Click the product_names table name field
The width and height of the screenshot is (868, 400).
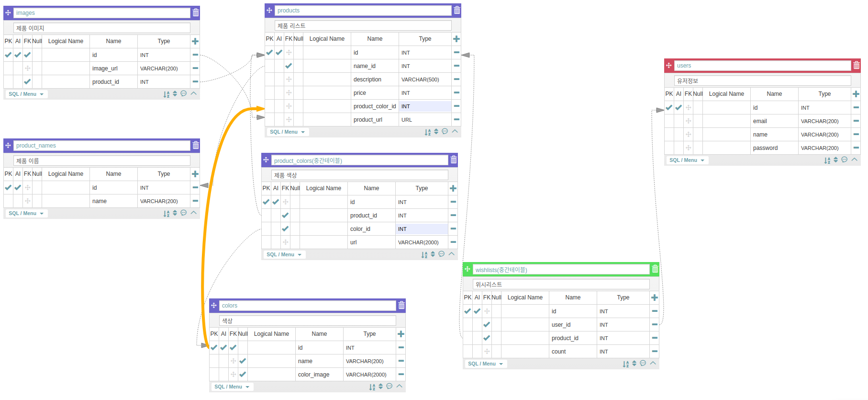click(101, 146)
